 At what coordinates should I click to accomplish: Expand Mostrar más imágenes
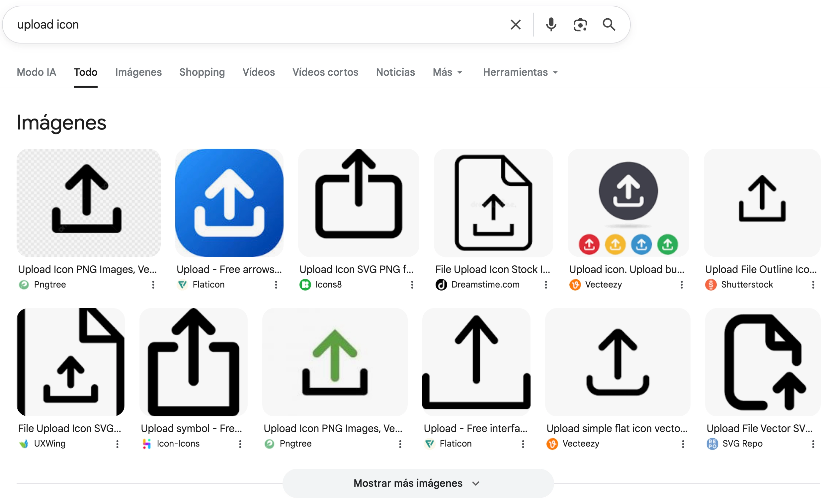tap(418, 483)
